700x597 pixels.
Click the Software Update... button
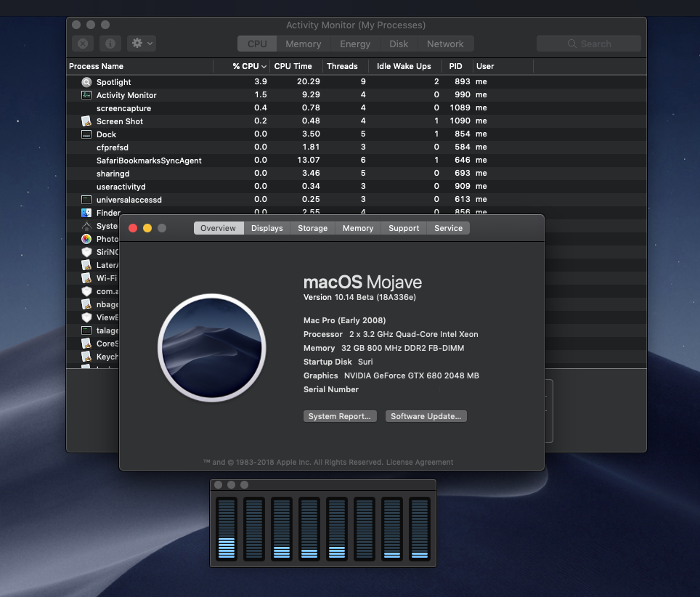click(x=426, y=416)
